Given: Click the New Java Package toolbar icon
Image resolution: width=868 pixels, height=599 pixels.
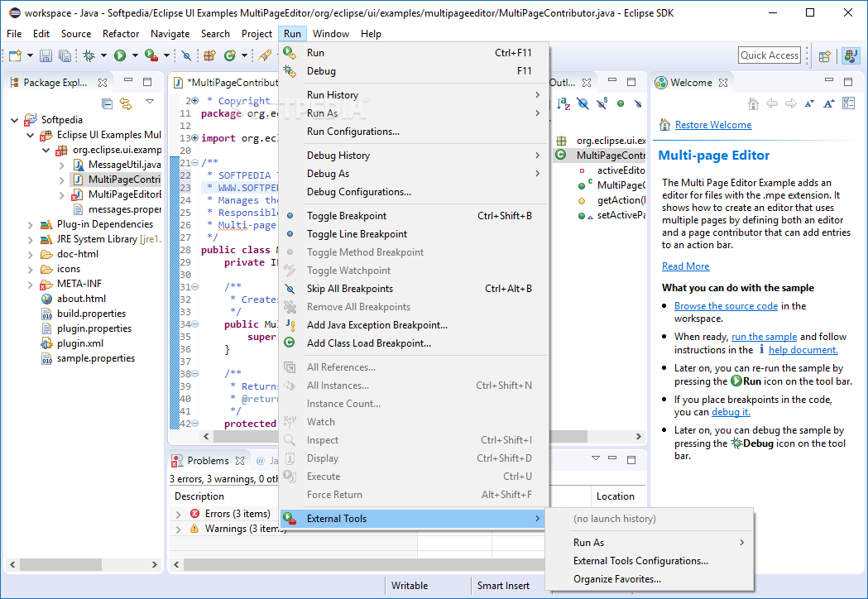Looking at the screenshot, I should click(210, 55).
